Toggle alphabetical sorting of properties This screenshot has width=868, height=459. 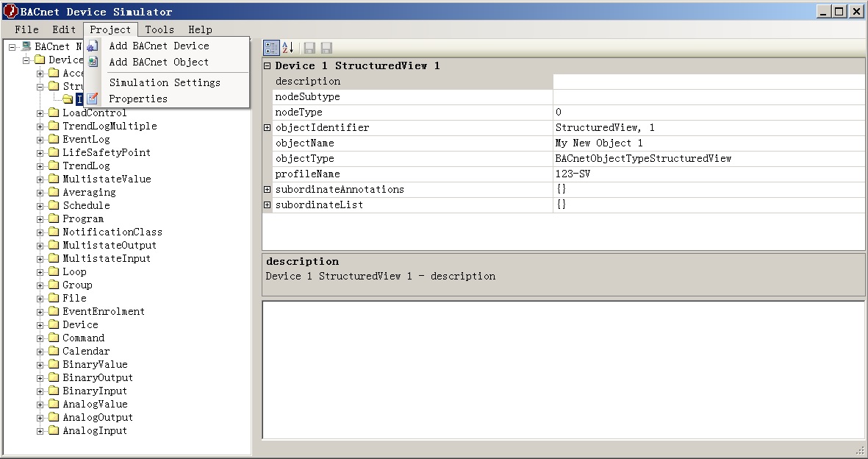click(x=287, y=47)
